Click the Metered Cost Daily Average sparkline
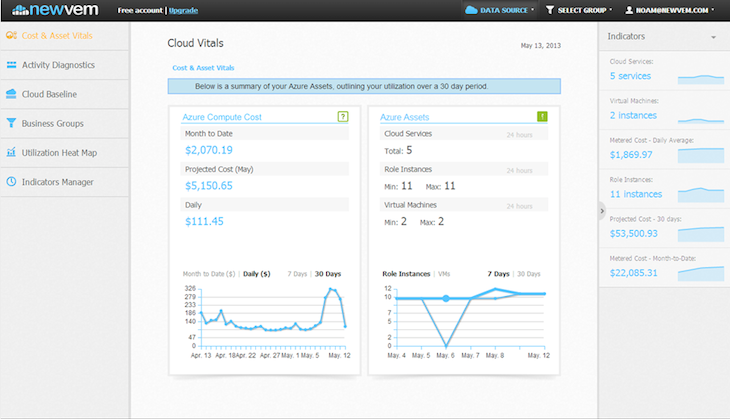This screenshot has height=419, width=730. click(701, 155)
